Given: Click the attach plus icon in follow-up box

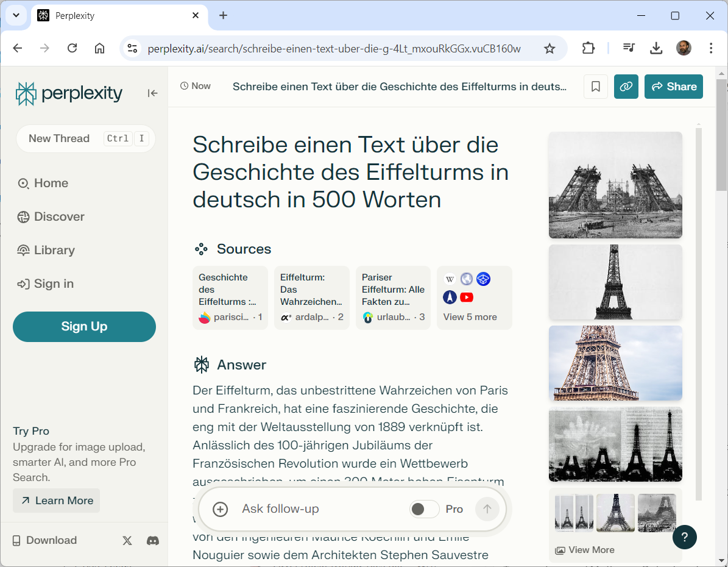Looking at the screenshot, I should pos(221,509).
